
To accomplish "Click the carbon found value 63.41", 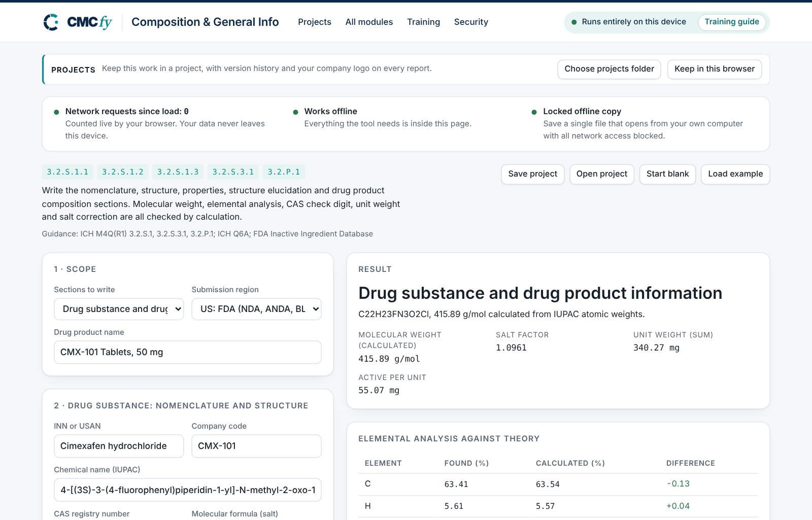I will (x=456, y=484).
